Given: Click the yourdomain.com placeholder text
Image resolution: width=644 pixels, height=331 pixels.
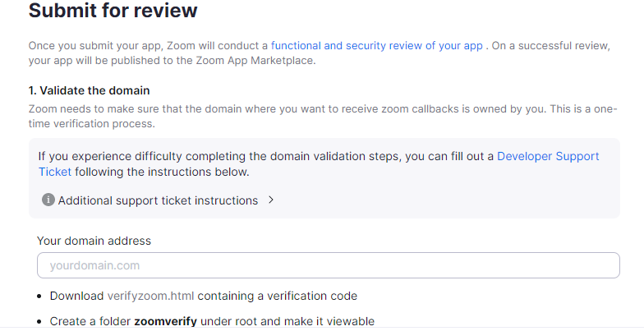Looking at the screenshot, I should (x=94, y=265).
